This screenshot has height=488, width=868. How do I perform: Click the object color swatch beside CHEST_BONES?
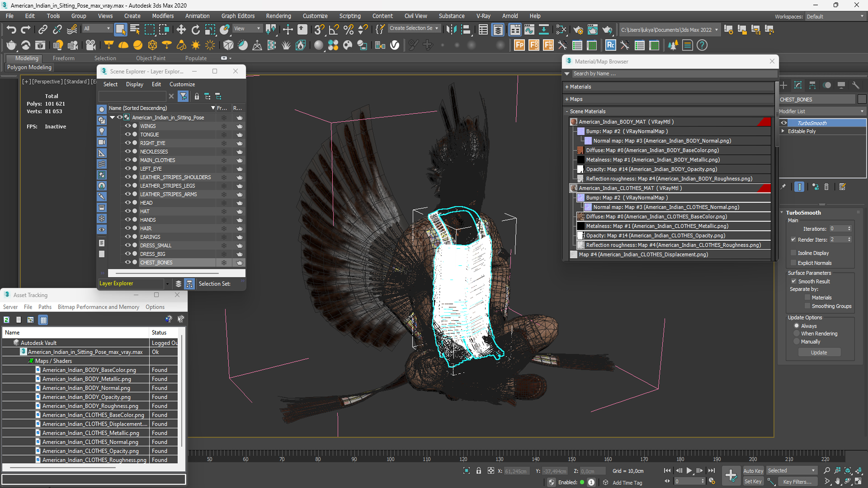click(862, 99)
